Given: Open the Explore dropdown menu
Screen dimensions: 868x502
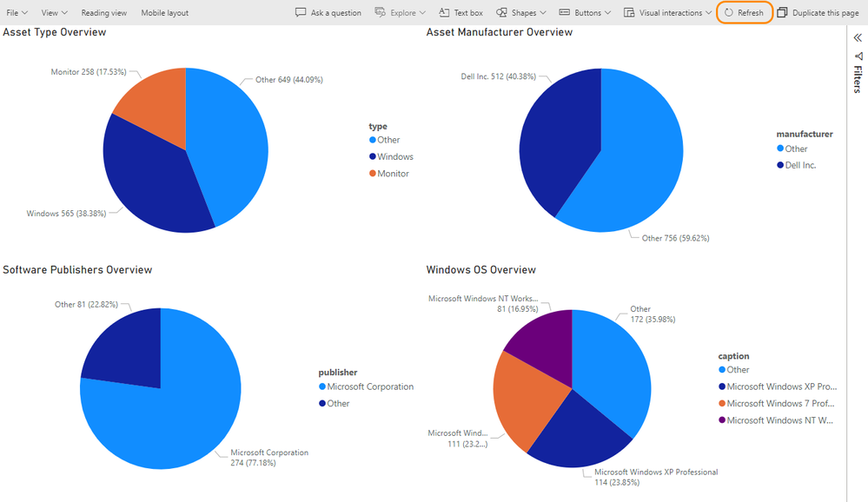Looking at the screenshot, I should [x=401, y=13].
